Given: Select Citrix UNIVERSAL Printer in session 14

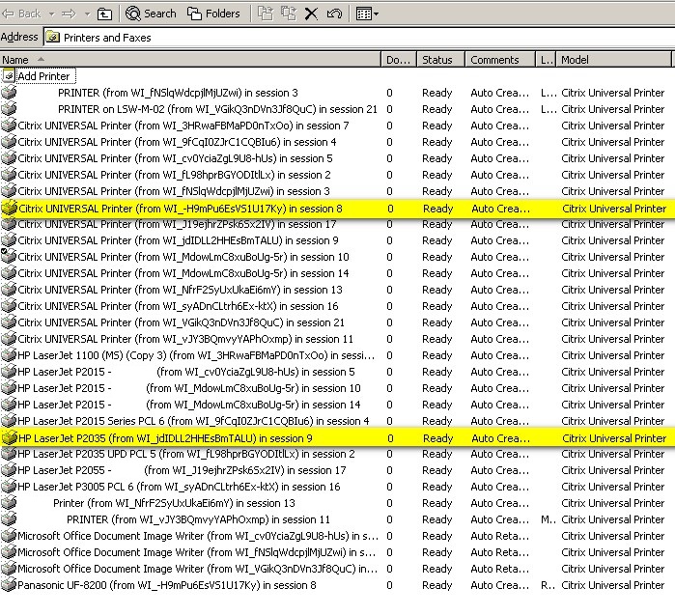Looking at the screenshot, I should [183, 273].
